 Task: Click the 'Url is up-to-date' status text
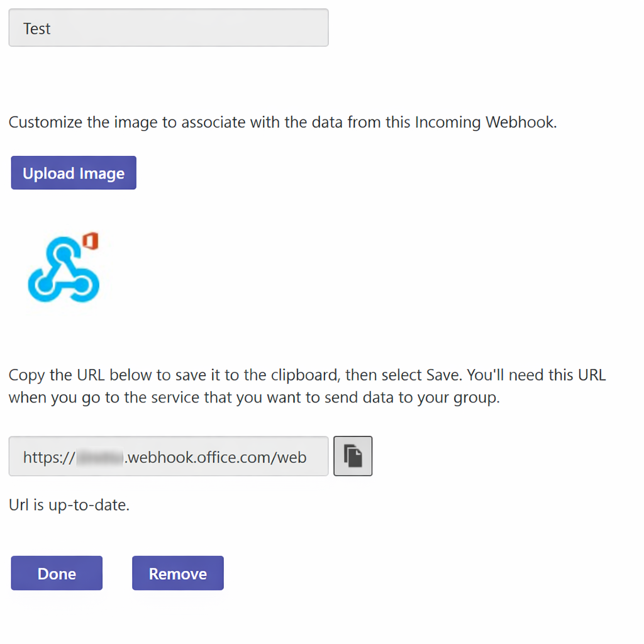point(68,504)
